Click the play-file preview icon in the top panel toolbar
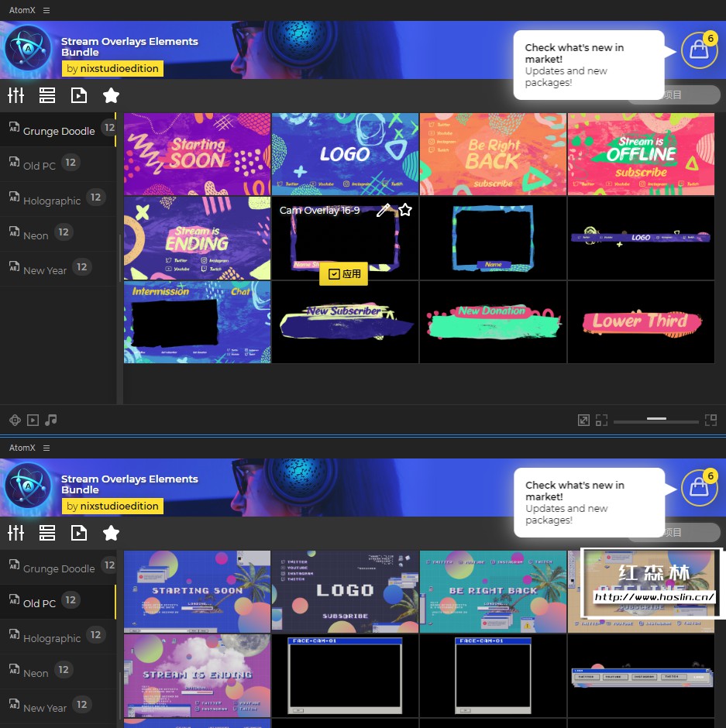Image resolution: width=726 pixels, height=728 pixels. click(x=78, y=95)
